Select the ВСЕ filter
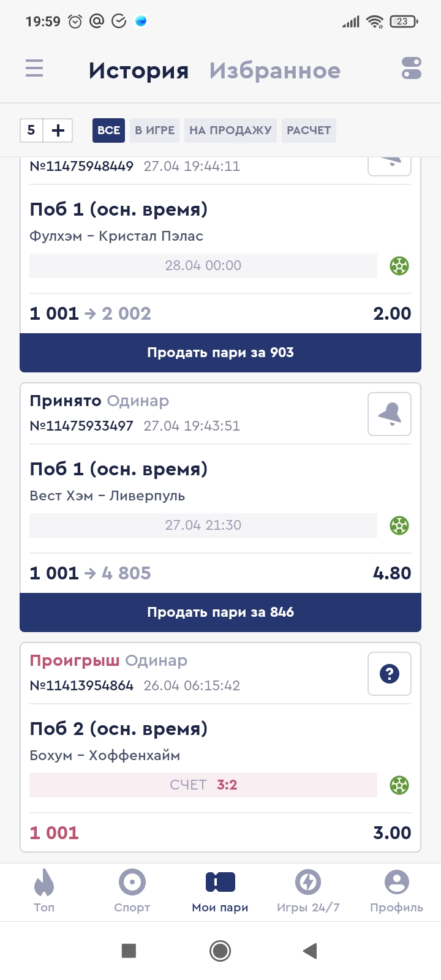The width and height of the screenshot is (441, 980). 108,130
